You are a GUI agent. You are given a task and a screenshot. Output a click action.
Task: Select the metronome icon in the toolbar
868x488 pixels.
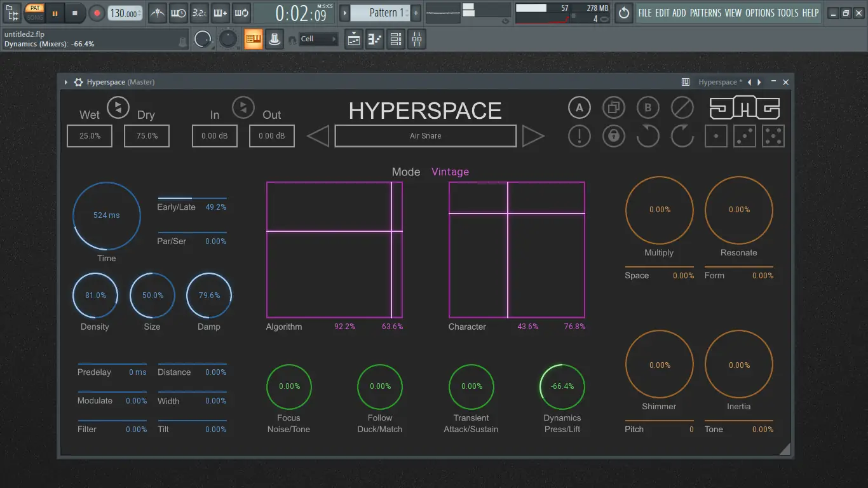click(157, 13)
